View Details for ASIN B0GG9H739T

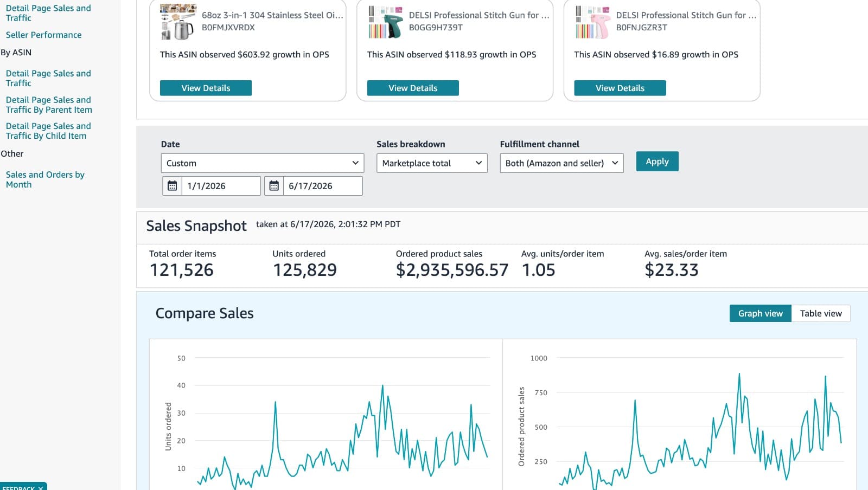(413, 88)
